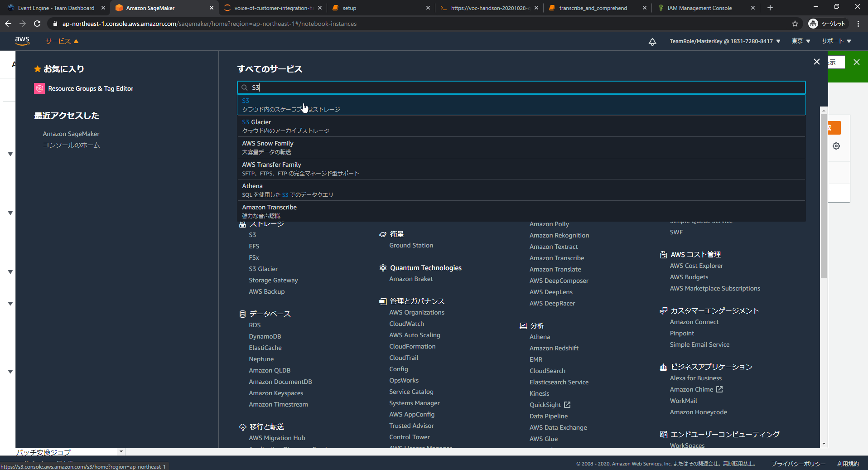The height and width of the screenshot is (470, 868).
Task: Bookmark this page with the star icon
Action: [x=795, y=24]
